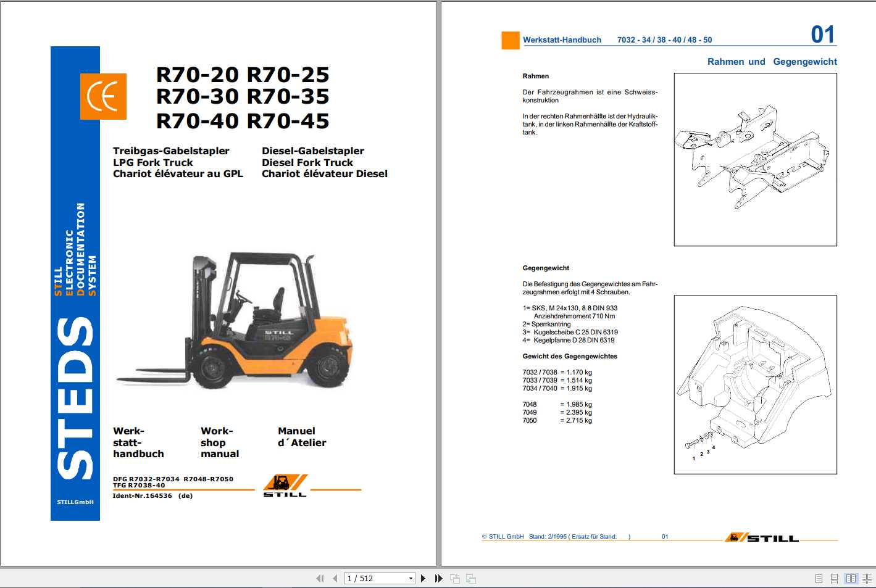
Task: Click the Werkstatt-Handbuch header text
Action: (562, 40)
